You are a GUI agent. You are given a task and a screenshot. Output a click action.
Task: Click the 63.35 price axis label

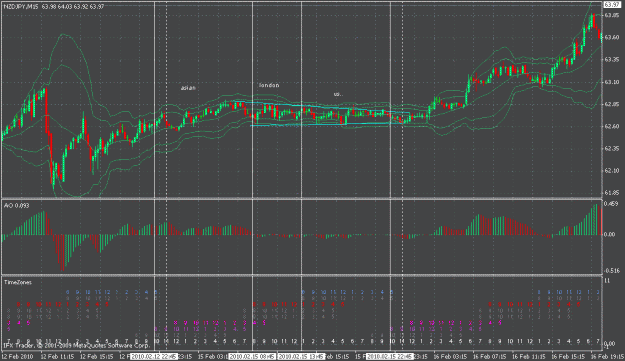(x=612, y=60)
